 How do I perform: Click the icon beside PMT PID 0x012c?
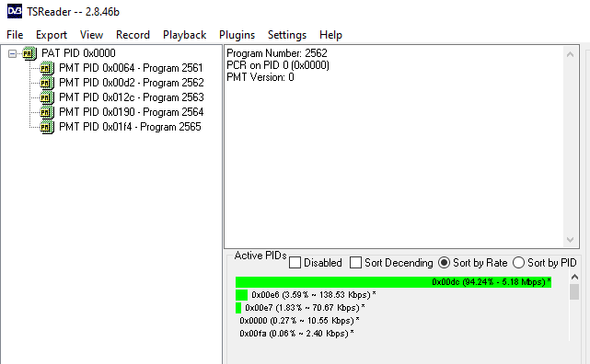(x=47, y=97)
